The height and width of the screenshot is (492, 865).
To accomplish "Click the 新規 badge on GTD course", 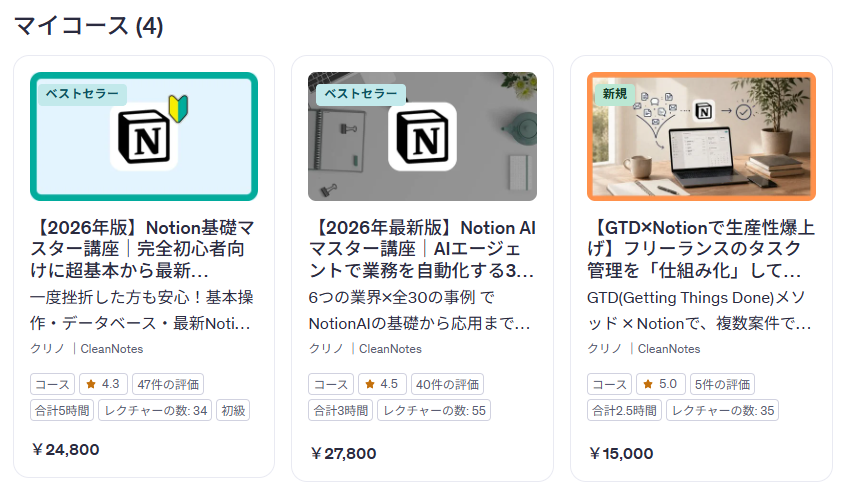I will [615, 94].
